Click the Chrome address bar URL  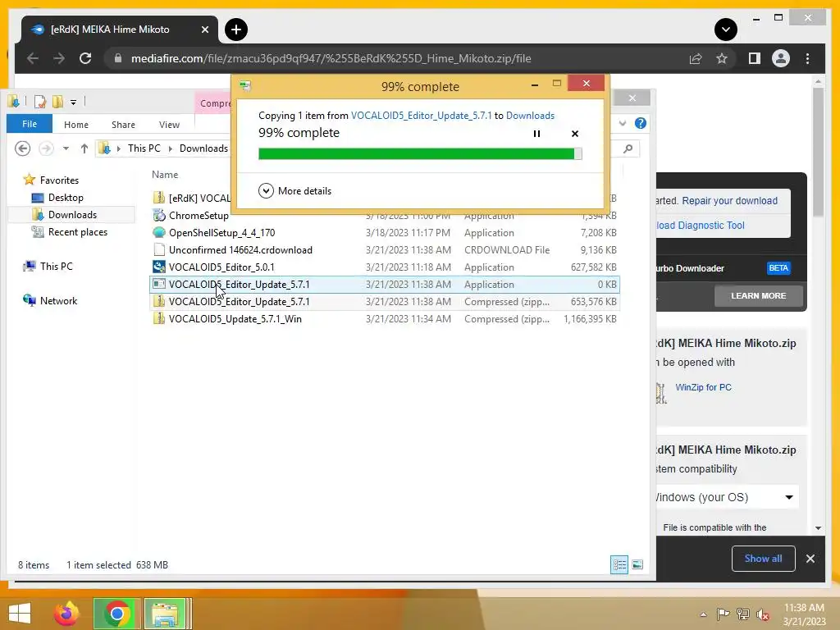point(331,58)
